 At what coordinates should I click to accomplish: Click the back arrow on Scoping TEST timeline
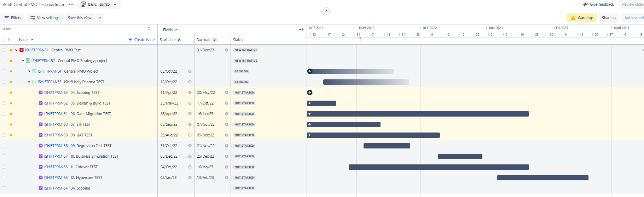[310, 92]
